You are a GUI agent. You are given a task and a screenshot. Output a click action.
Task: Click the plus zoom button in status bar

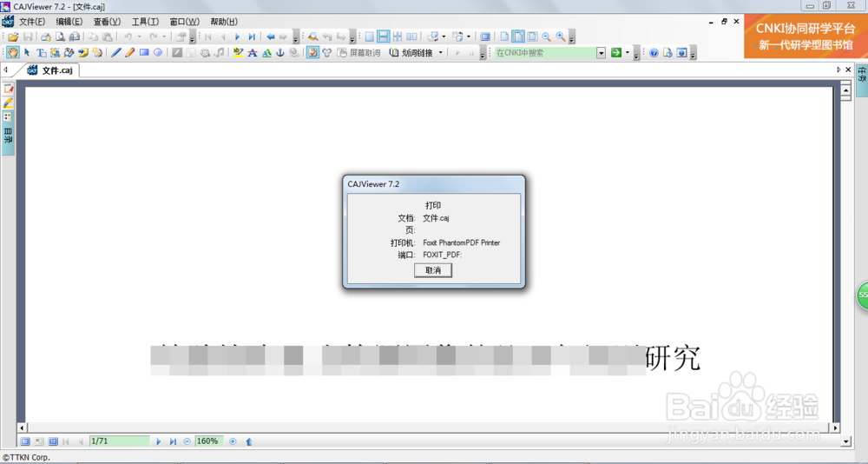coord(233,441)
